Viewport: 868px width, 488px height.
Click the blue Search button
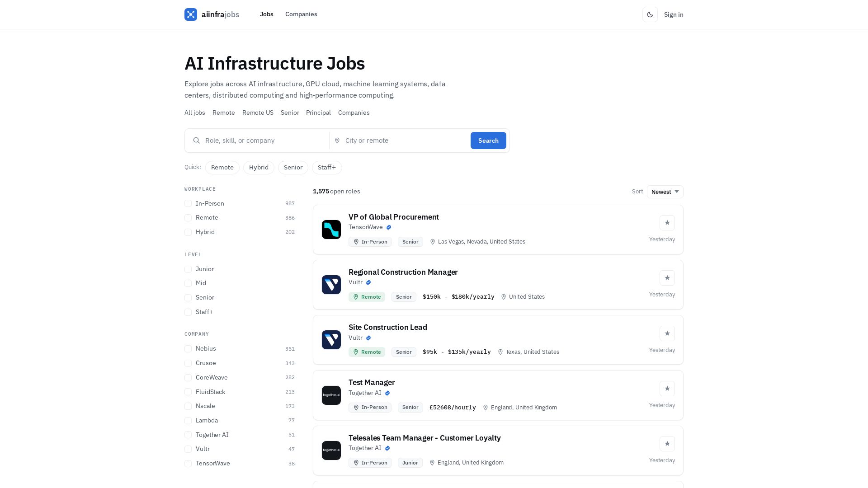pos(488,141)
